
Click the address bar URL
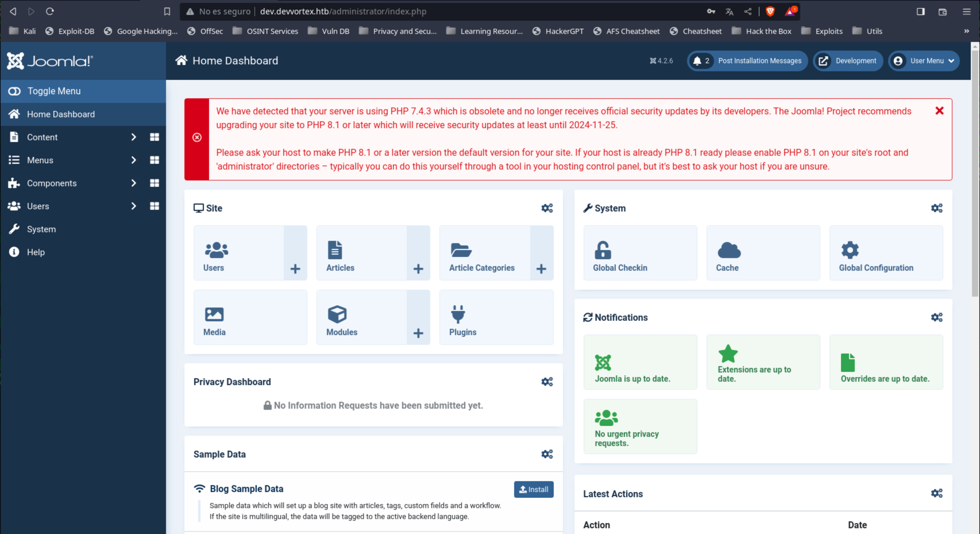coord(343,11)
